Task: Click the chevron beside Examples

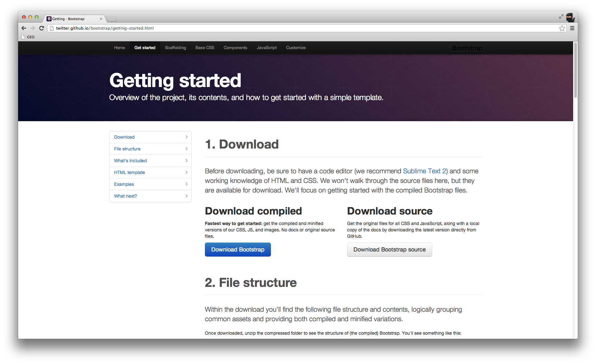Action: point(186,184)
